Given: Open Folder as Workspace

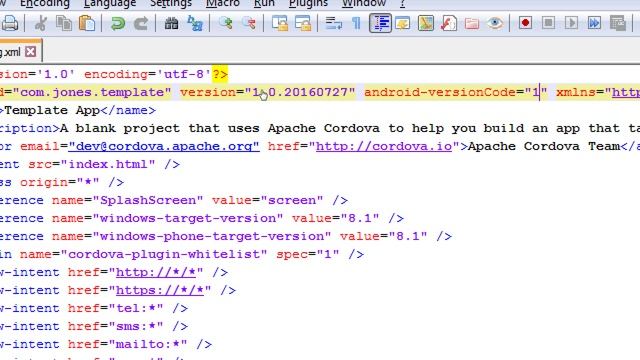Looking at the screenshot, I should tap(472, 23).
